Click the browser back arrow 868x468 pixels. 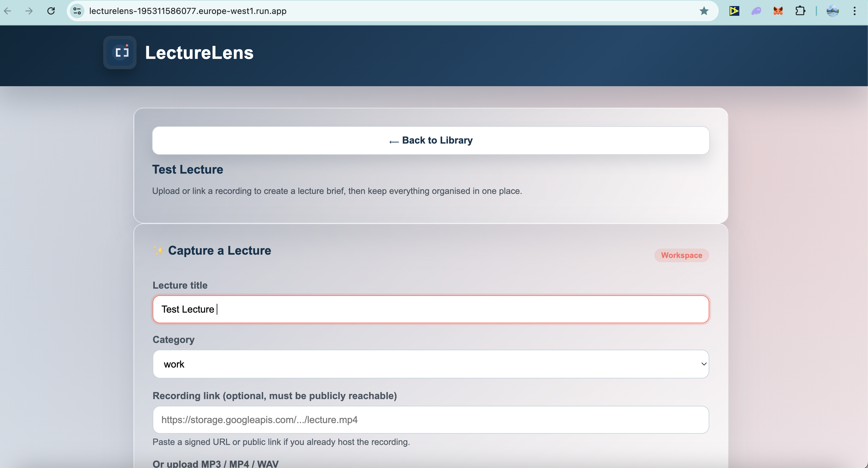coord(8,11)
